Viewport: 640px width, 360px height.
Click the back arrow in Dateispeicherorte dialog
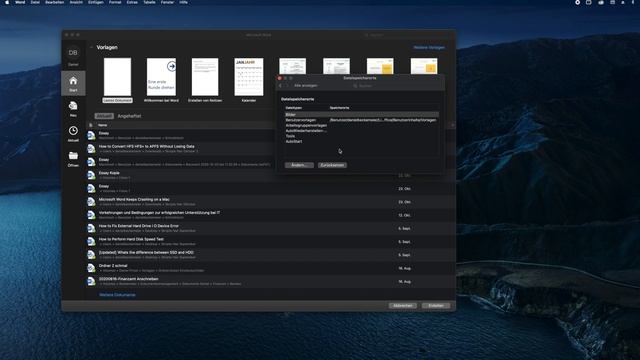pyautogui.click(x=280, y=86)
